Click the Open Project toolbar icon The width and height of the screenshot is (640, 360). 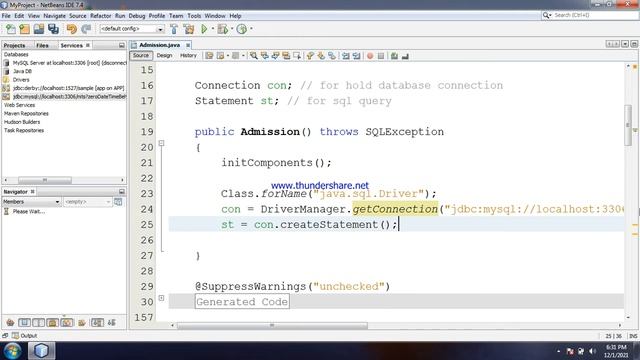[x=39, y=29]
